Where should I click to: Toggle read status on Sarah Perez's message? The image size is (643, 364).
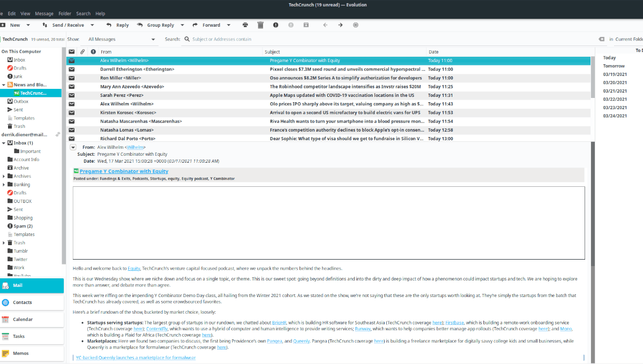click(x=72, y=95)
